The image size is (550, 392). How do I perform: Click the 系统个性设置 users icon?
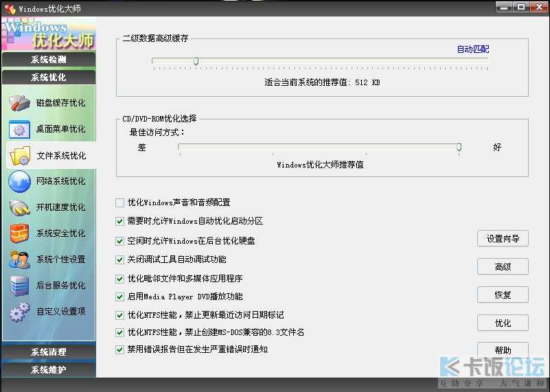tap(19, 260)
